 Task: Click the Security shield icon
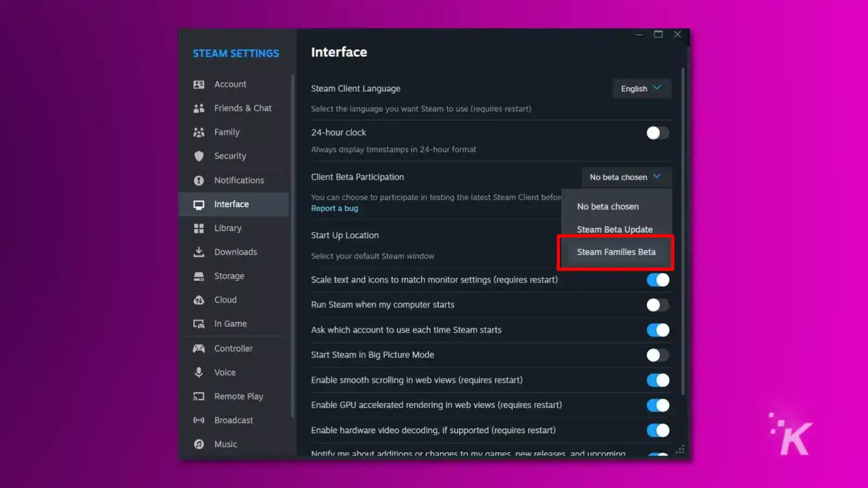click(199, 156)
